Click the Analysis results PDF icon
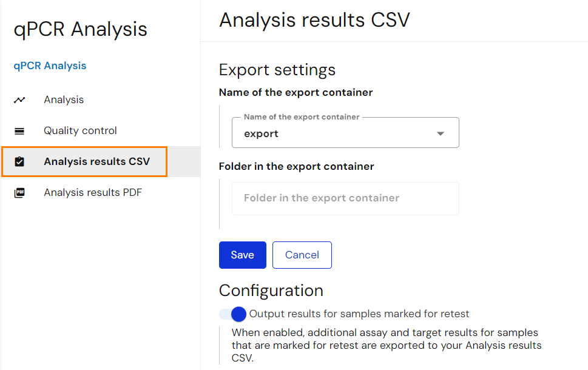This screenshot has width=588, height=370. pos(19,193)
